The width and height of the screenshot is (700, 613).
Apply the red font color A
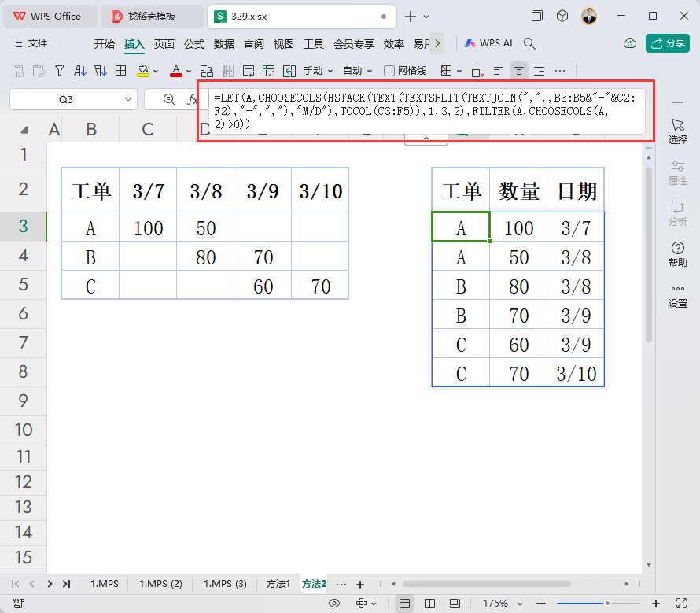(176, 71)
